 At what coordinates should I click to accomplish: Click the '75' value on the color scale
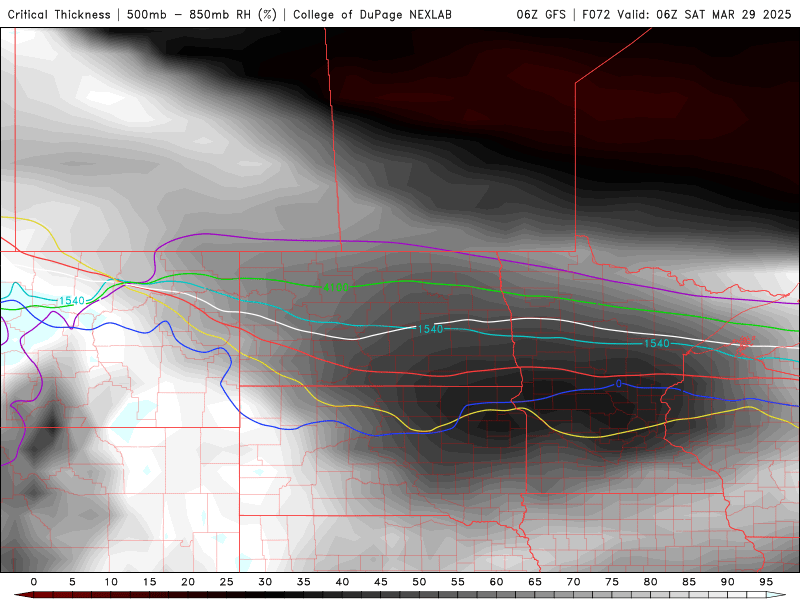click(x=612, y=582)
